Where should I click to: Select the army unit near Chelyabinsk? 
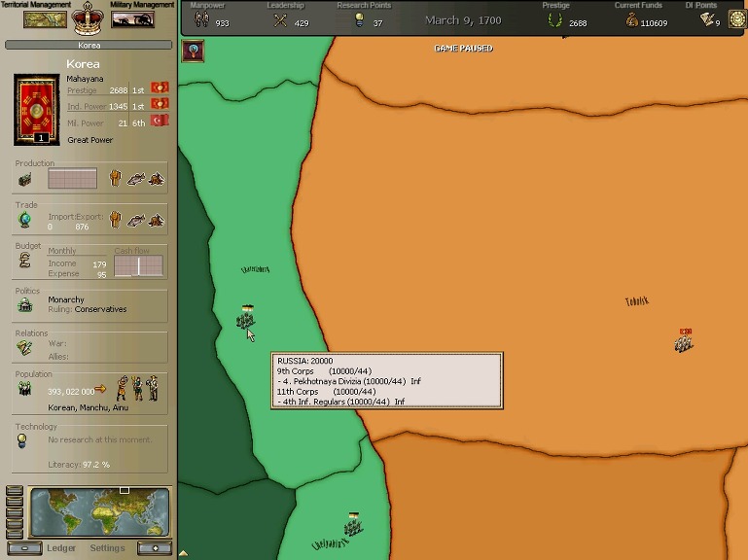coord(353,525)
